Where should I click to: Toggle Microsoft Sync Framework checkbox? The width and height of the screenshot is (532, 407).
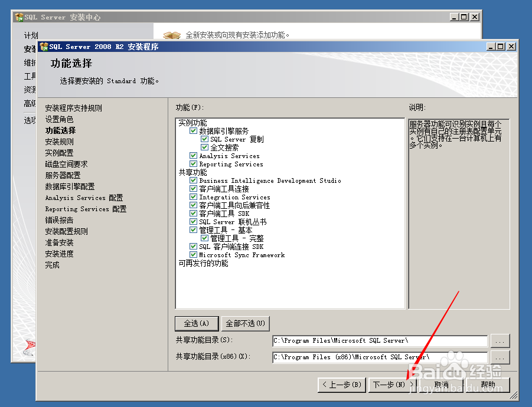click(194, 254)
